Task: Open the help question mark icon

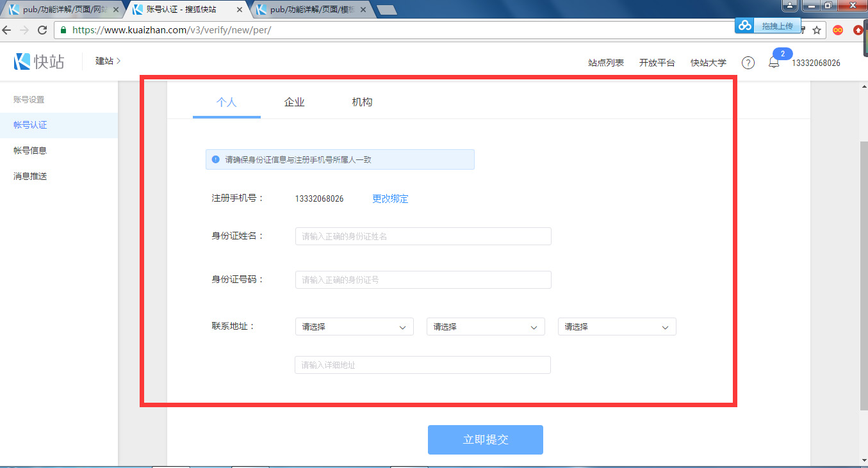Action: 748,63
